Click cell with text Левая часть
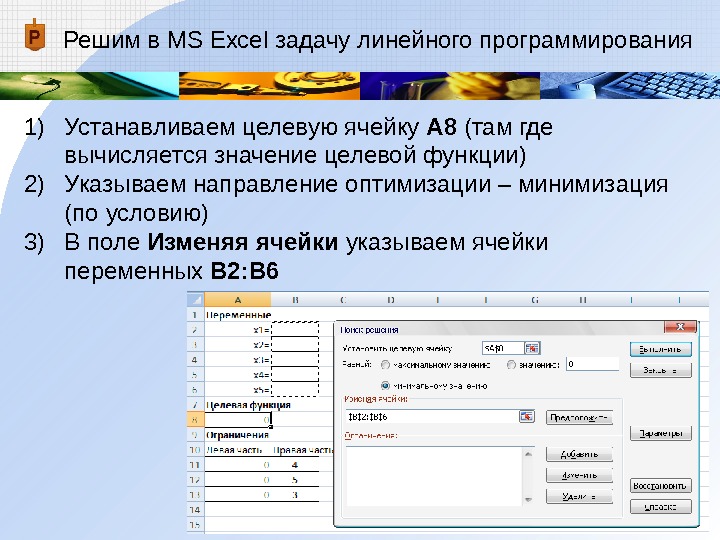Viewport: 720px width, 540px height. click(x=238, y=450)
